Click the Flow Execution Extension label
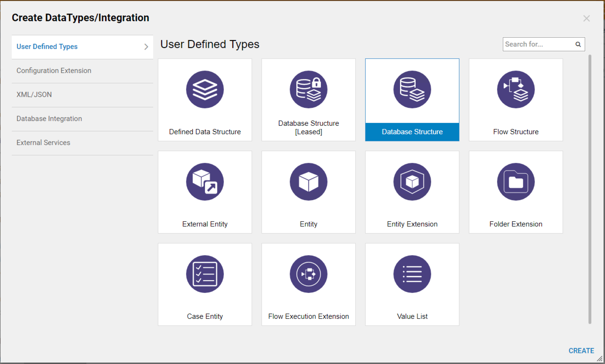 coord(309,316)
